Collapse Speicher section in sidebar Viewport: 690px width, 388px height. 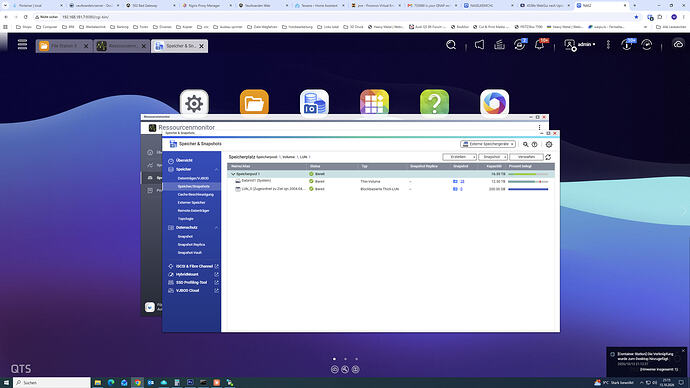pos(217,169)
